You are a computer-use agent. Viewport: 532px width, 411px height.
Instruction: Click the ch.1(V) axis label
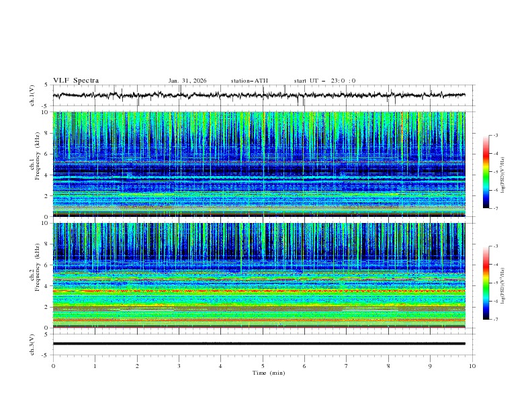coord(33,95)
